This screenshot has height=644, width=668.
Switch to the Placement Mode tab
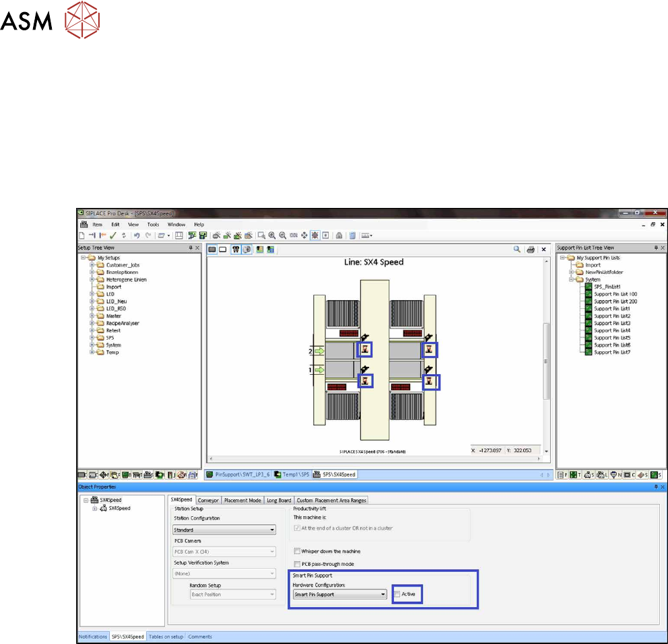(x=242, y=500)
